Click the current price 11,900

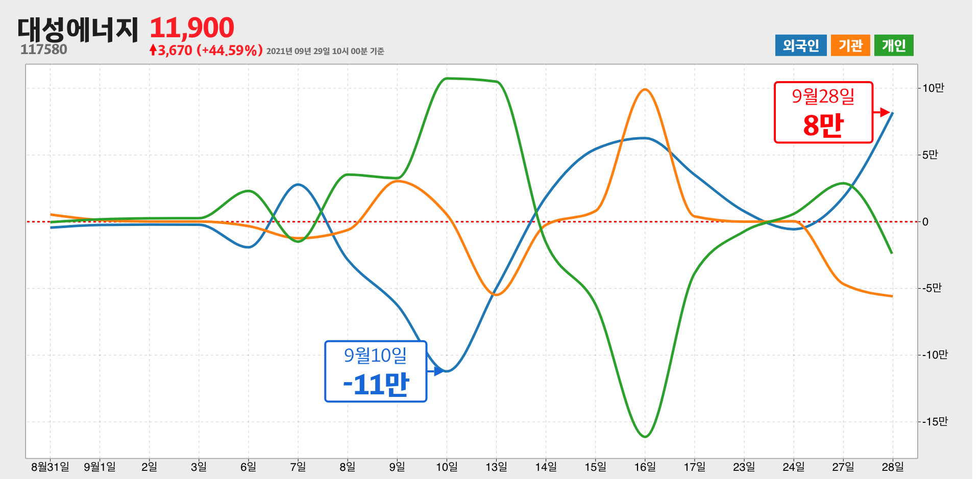(192, 28)
